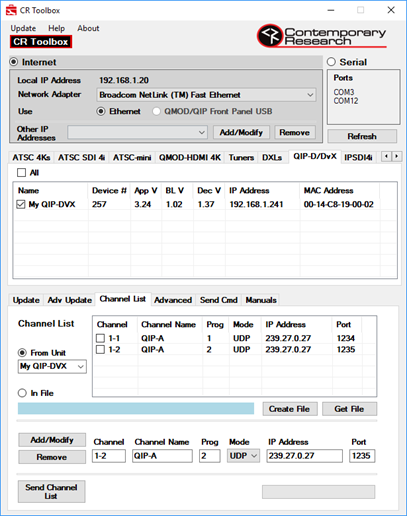This screenshot has height=516, width=407.
Task: Click Remove next to Other IP Addresses
Action: tap(295, 132)
